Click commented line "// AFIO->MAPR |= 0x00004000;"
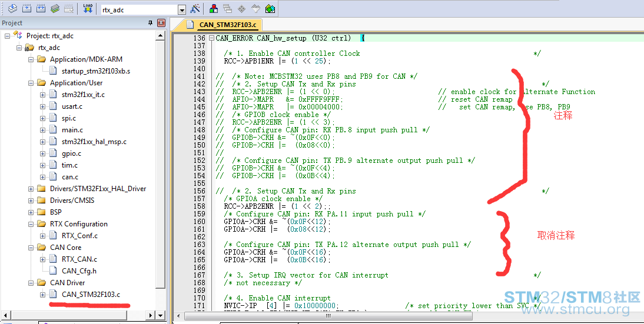Image resolution: width=644 pixels, height=324 pixels. [279, 107]
